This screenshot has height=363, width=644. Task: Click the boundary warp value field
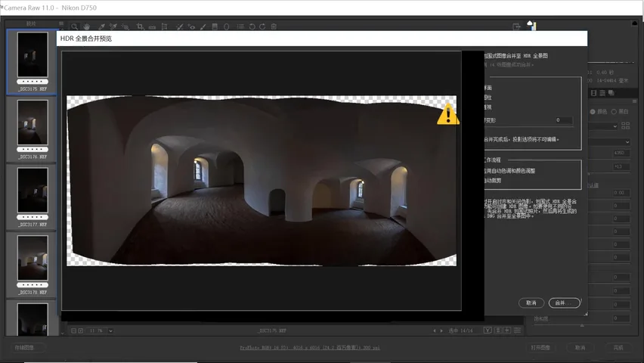tap(564, 120)
